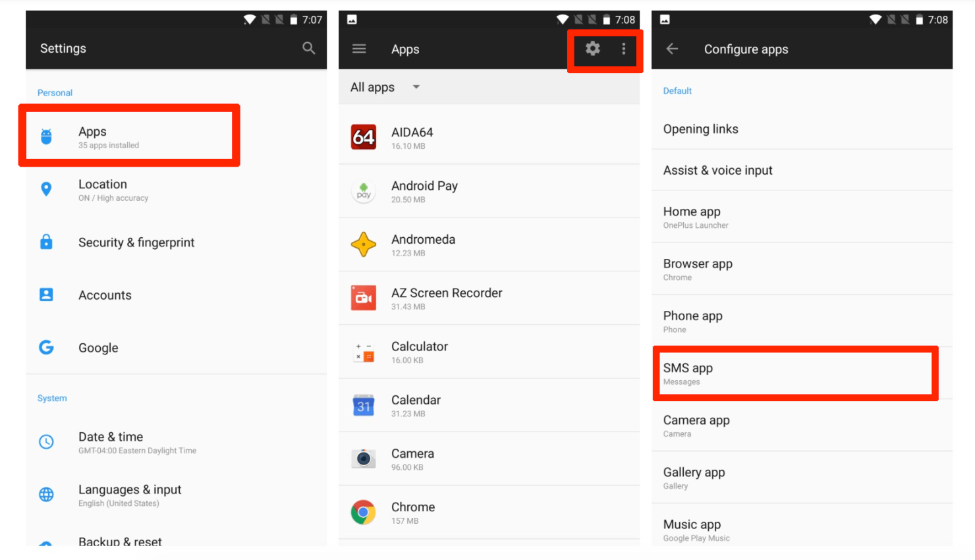Click the Location pin icon

point(46,189)
